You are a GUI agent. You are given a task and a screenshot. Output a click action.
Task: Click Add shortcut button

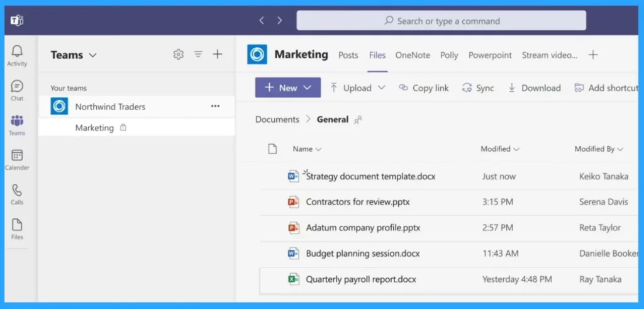click(x=606, y=88)
